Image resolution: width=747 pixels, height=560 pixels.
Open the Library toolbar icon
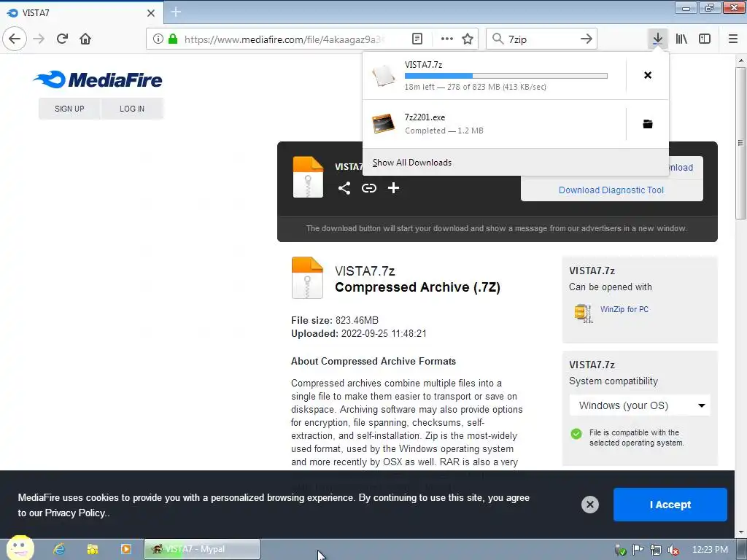[x=681, y=39]
